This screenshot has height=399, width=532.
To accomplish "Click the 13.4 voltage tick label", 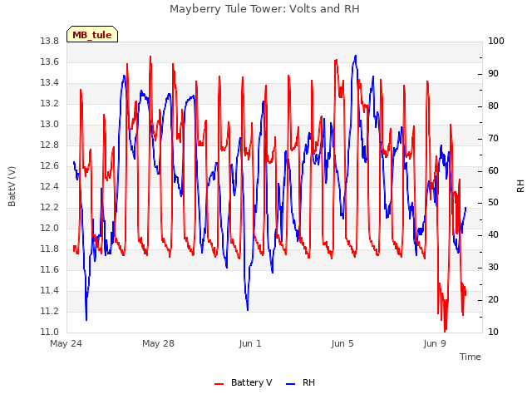I will pyautogui.click(x=50, y=83).
